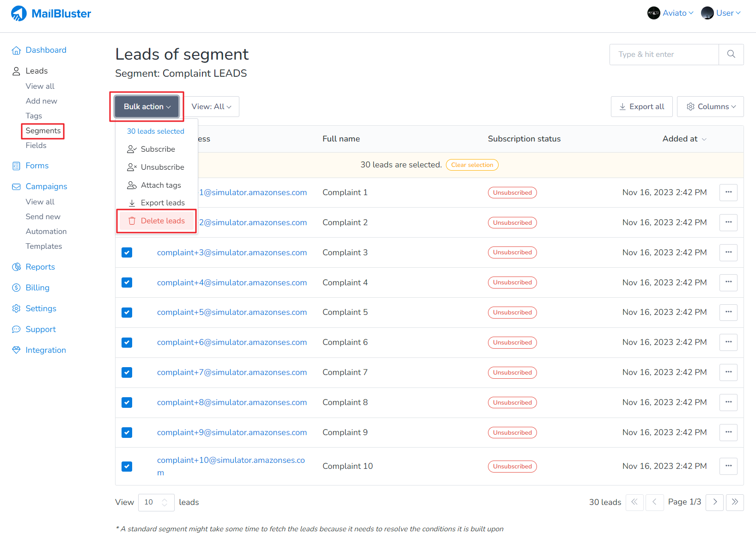Open complaint+5@simulator.amazonses.com lead link
756x541 pixels.
(x=232, y=312)
